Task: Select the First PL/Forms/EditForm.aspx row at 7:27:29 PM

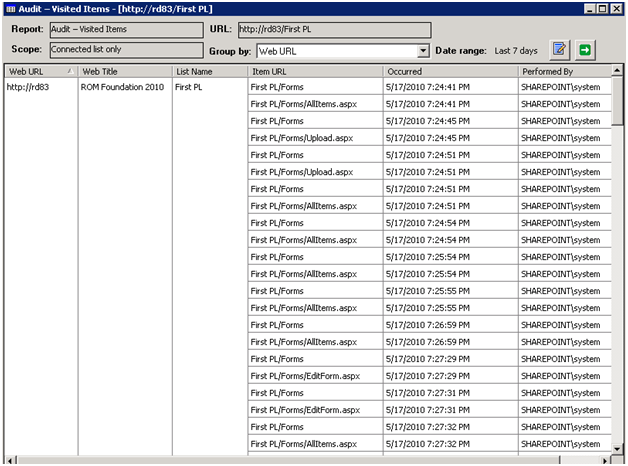Action: (304, 376)
